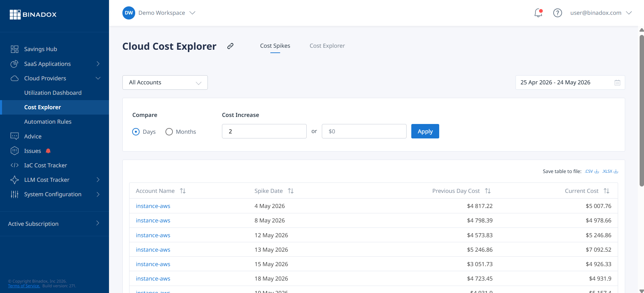The image size is (644, 293).
Task: Click previous cost $3 051.73 cell
Action: pos(480,264)
